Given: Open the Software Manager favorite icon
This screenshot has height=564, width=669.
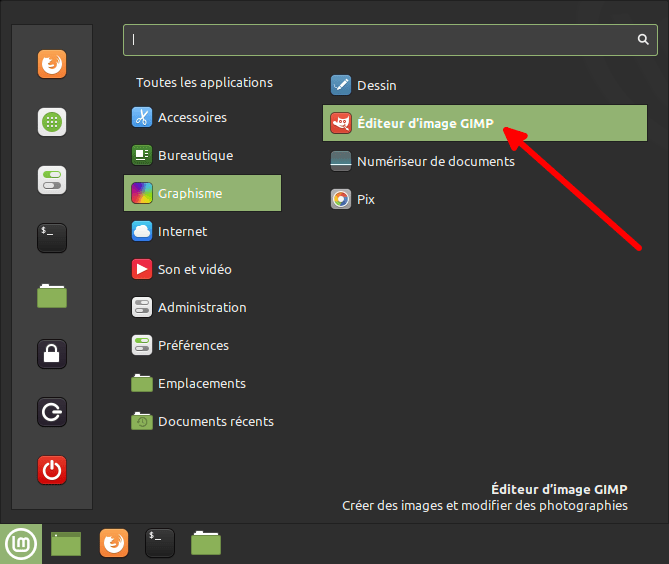Looking at the screenshot, I should pos(52,122).
